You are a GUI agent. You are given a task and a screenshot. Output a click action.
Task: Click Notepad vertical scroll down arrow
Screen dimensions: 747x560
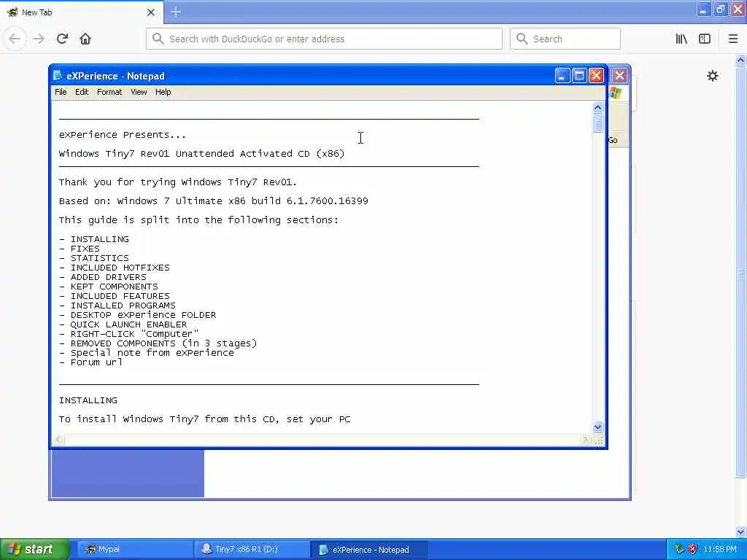pos(597,427)
